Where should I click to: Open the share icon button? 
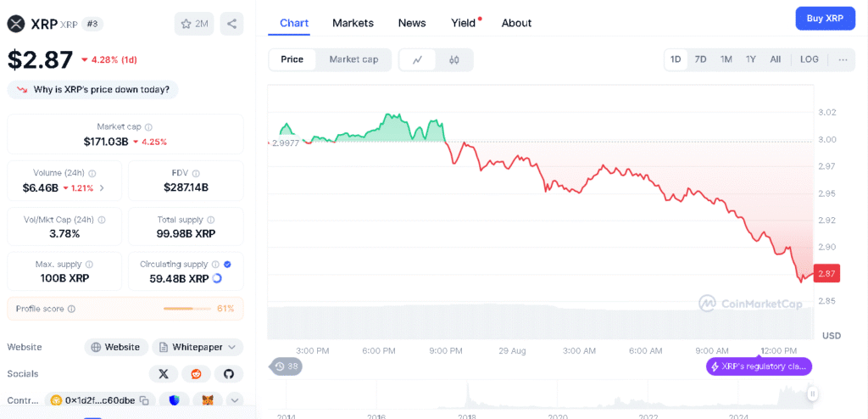coord(232,24)
